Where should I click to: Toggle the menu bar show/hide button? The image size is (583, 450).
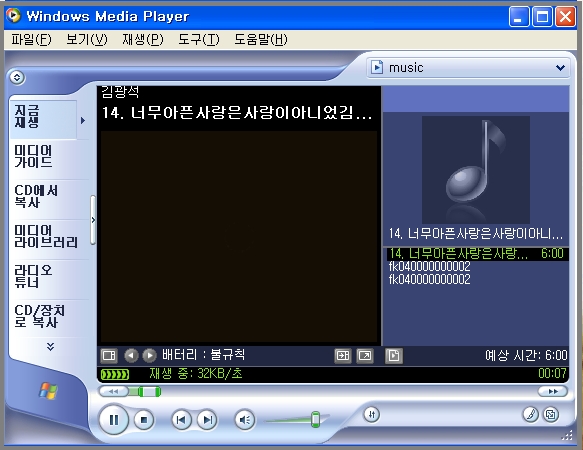17,77
